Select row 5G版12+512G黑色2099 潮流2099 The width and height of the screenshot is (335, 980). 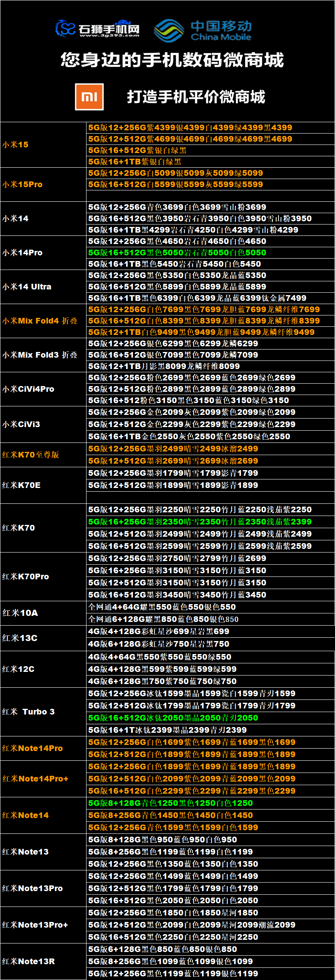pyautogui.click(x=210, y=925)
